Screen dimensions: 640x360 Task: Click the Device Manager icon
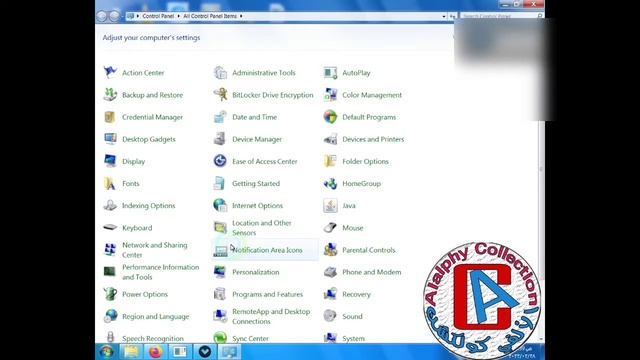tap(220, 139)
